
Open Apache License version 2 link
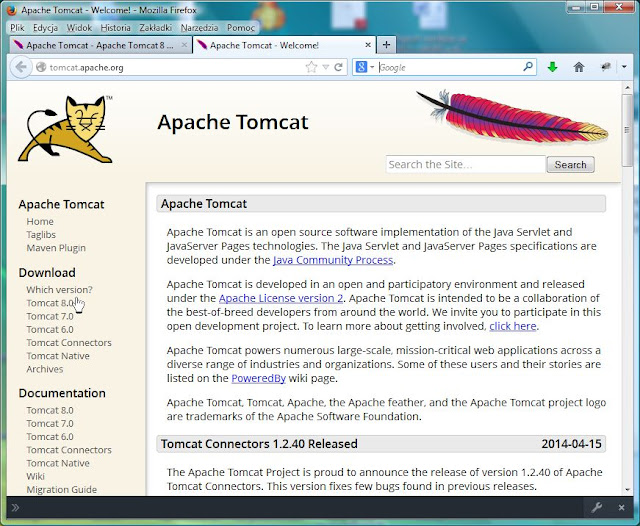coord(281,298)
